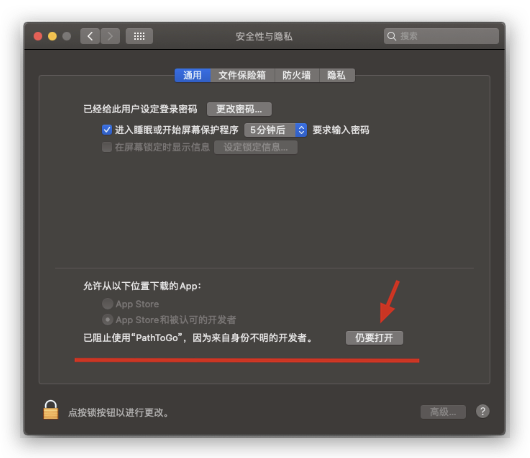The image size is (530, 458).
Task: Click the 更改密码... button
Action: [x=239, y=109]
